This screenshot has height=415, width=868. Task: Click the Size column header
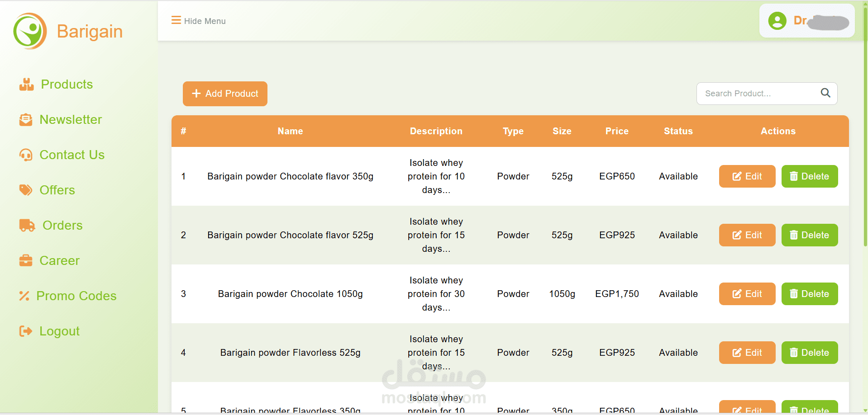[x=562, y=131]
